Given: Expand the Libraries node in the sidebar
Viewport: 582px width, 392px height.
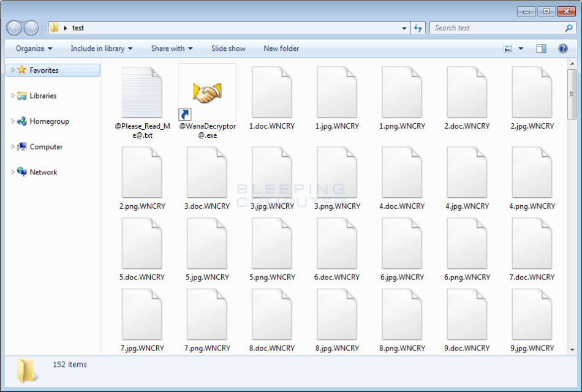Looking at the screenshot, I should pyautogui.click(x=14, y=96).
